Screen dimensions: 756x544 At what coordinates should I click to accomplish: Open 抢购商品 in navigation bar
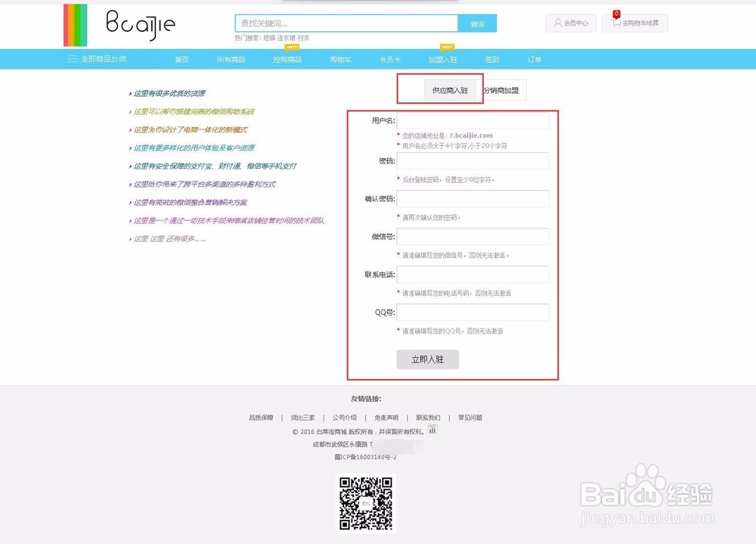287,59
